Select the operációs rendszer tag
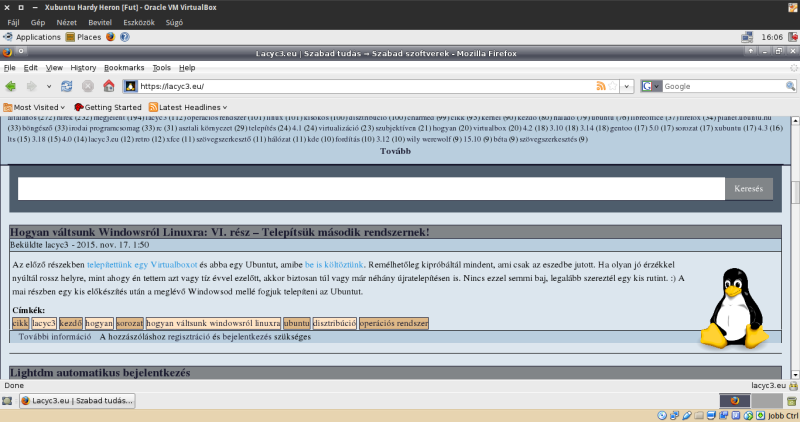The width and height of the screenshot is (800, 422). click(394, 323)
